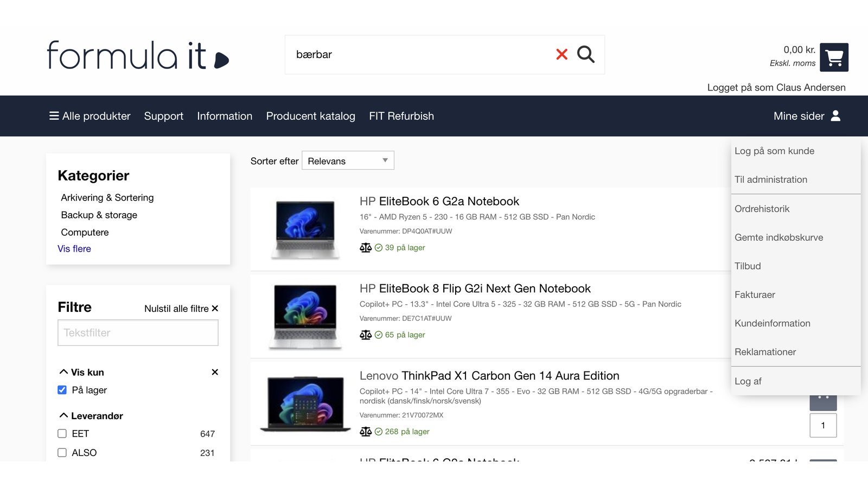The image size is (868, 488).
Task: Click HP EliteBook 8 Flip product thumbnail
Action: (305, 317)
